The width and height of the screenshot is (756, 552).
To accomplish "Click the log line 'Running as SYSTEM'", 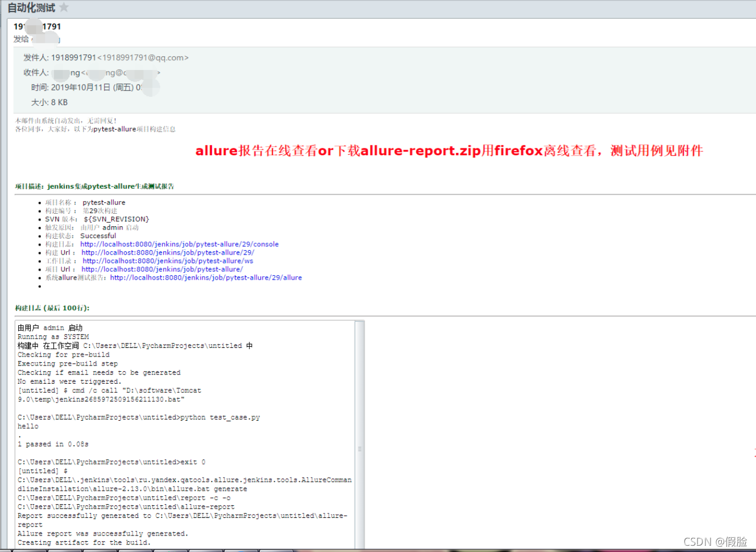I will click(x=53, y=337).
